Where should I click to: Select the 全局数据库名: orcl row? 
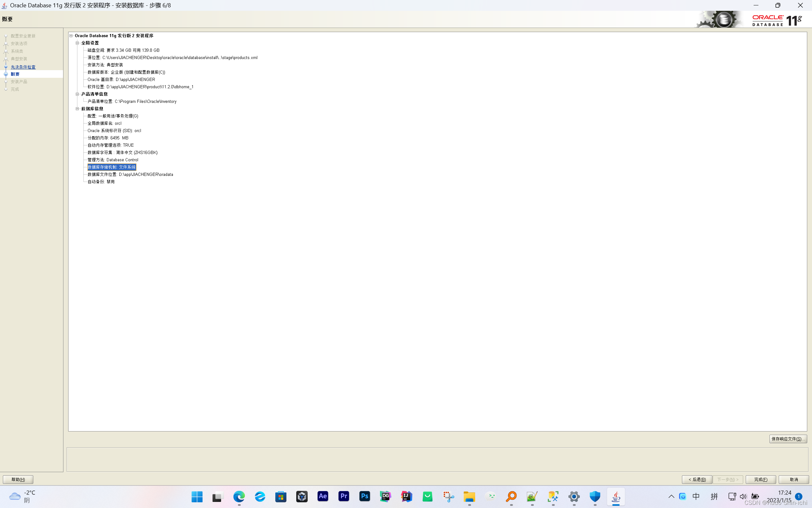(x=105, y=123)
